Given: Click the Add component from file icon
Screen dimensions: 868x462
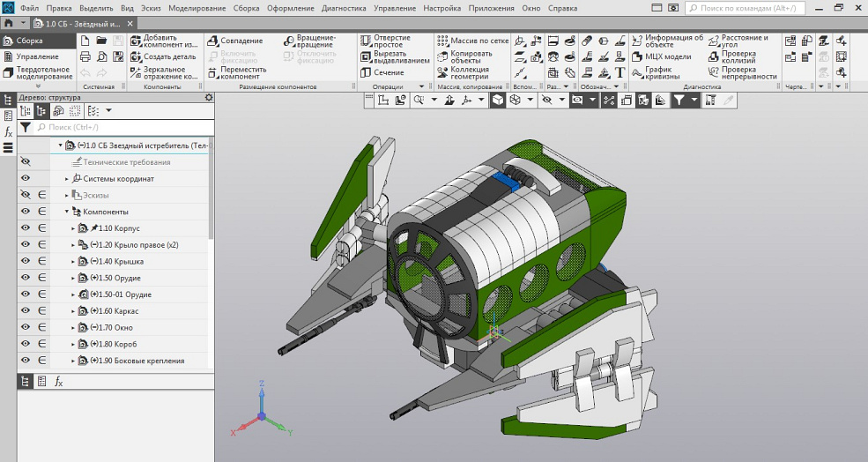Looking at the screenshot, I should (136, 41).
